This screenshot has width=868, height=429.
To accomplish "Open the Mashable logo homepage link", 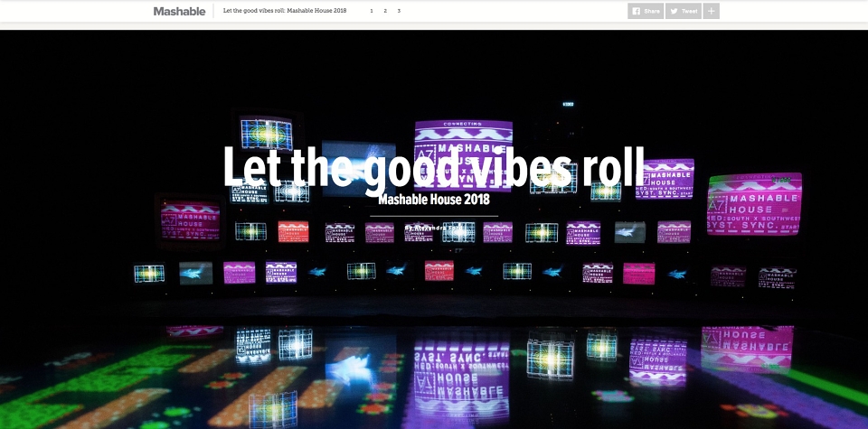I will [x=179, y=11].
